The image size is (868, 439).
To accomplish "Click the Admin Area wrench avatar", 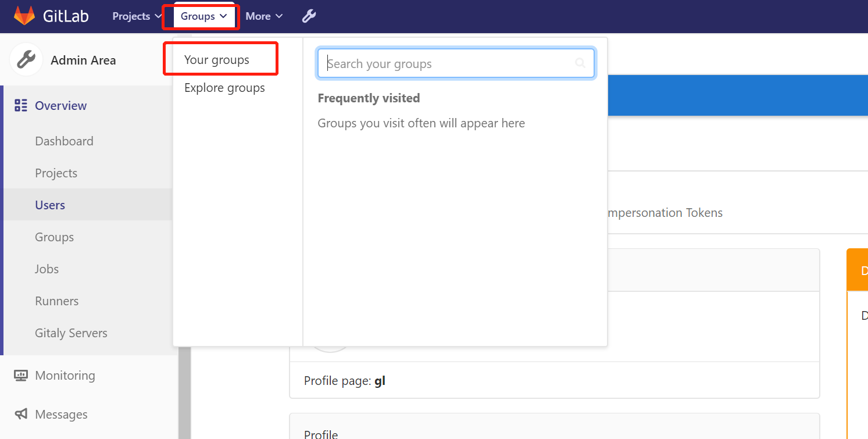I will tap(26, 60).
